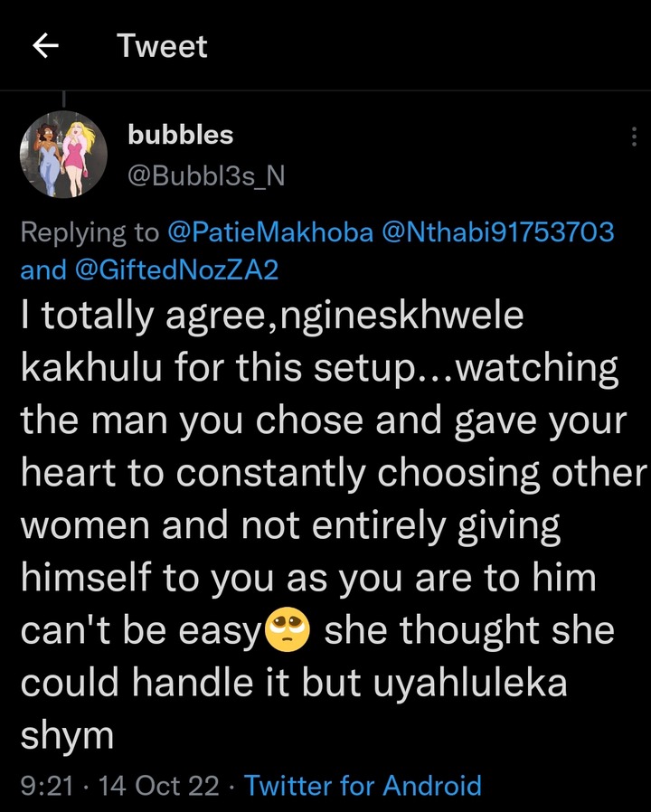Click the display name "bubbles"

[x=180, y=135]
